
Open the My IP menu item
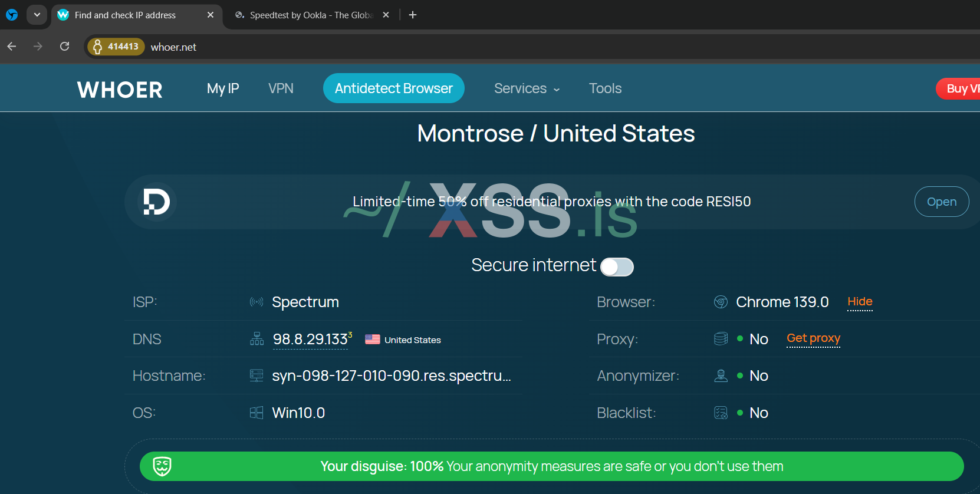[223, 88]
